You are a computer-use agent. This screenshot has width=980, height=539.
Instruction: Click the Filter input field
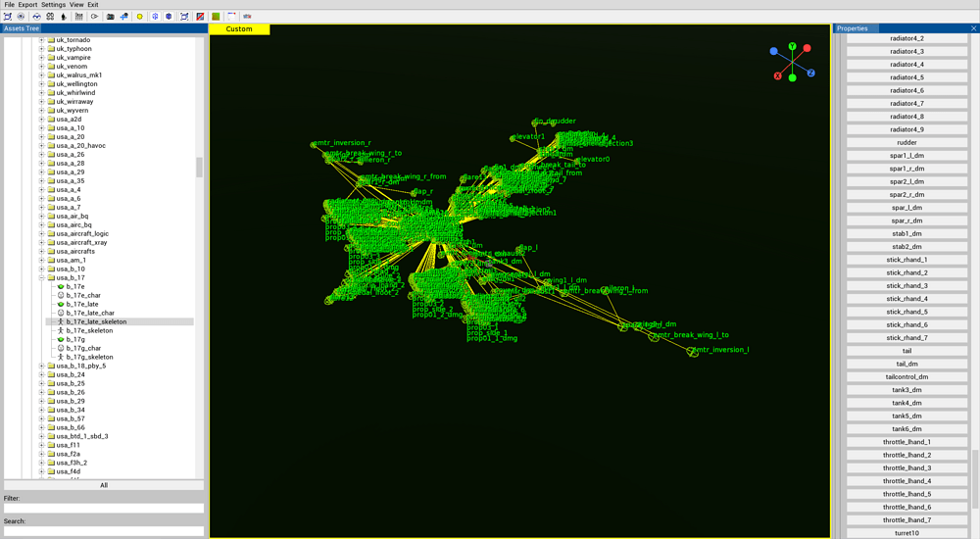click(x=104, y=509)
